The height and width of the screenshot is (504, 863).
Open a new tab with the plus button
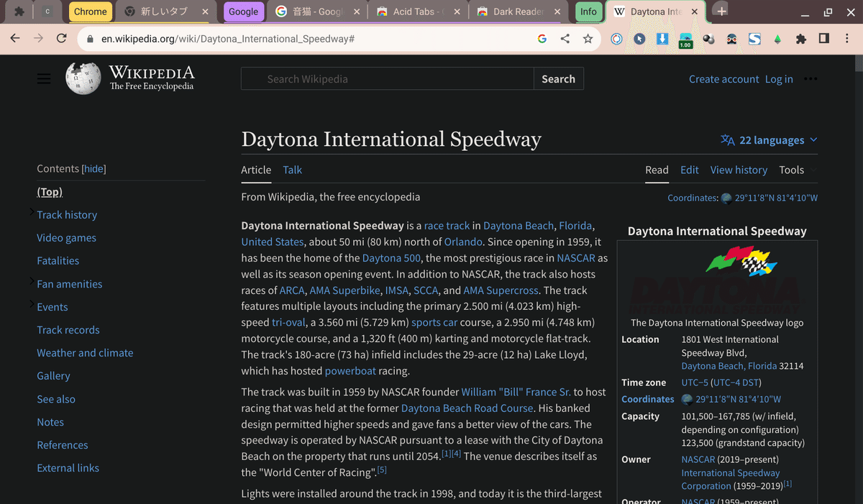(x=722, y=12)
